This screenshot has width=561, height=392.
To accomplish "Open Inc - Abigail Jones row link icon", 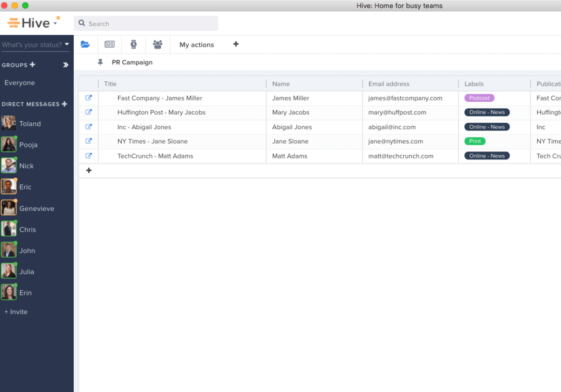I will pos(89,127).
